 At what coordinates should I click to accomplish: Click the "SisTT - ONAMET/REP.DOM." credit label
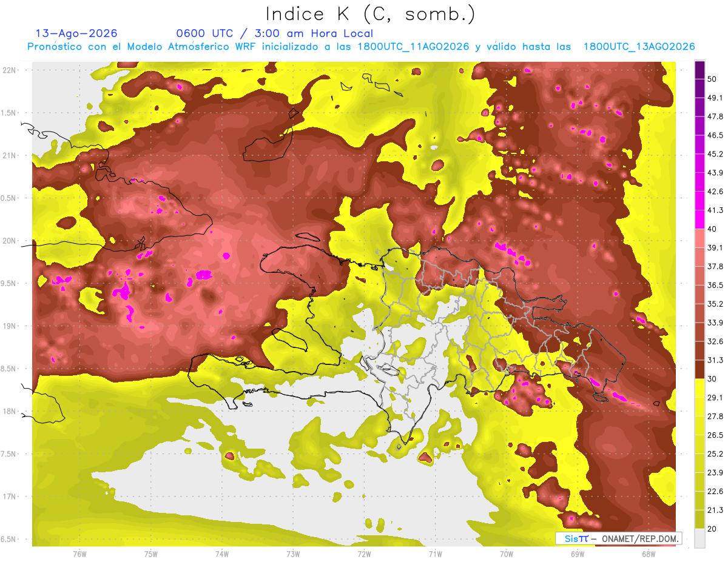click(618, 538)
